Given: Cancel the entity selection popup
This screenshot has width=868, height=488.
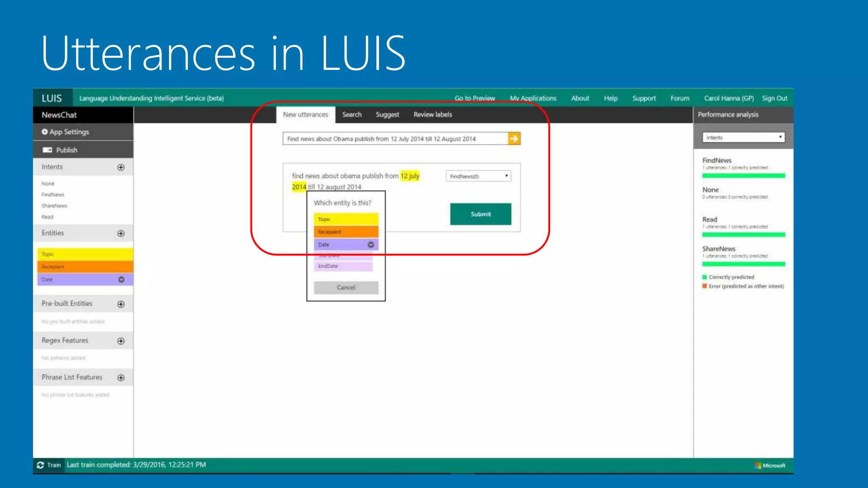Looking at the screenshot, I should (346, 288).
